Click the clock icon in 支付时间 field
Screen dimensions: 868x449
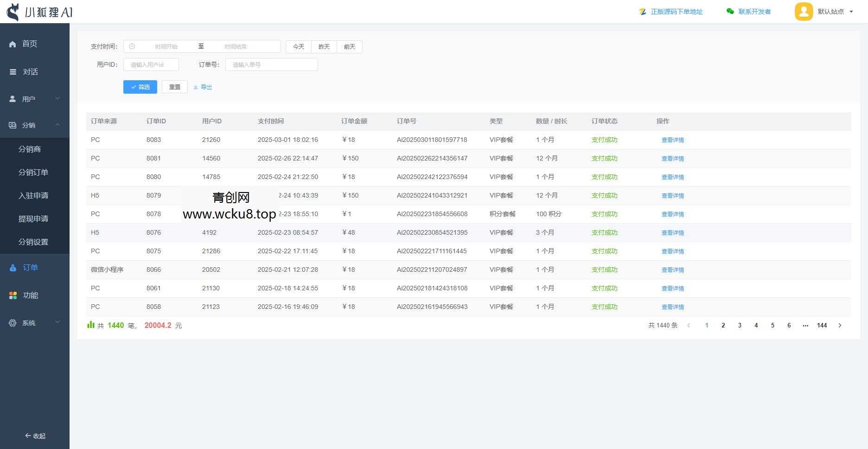point(132,46)
